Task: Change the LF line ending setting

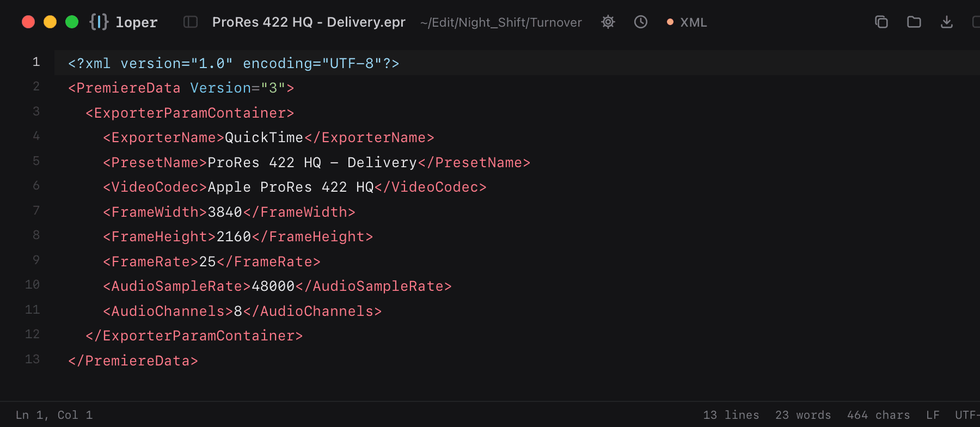Action: (x=933, y=415)
